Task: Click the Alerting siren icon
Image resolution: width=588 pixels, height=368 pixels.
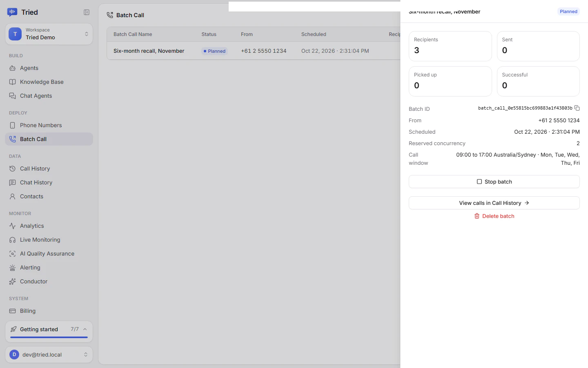Action: 13,267
